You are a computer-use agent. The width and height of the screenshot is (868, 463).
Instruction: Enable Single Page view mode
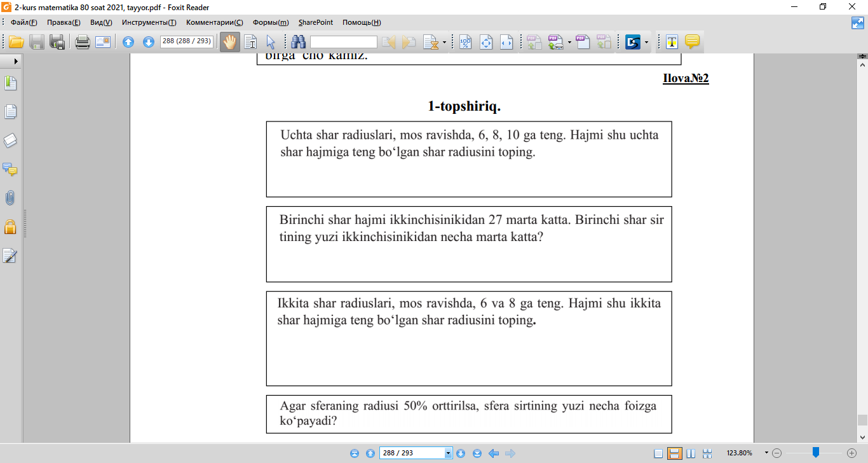pyautogui.click(x=658, y=453)
